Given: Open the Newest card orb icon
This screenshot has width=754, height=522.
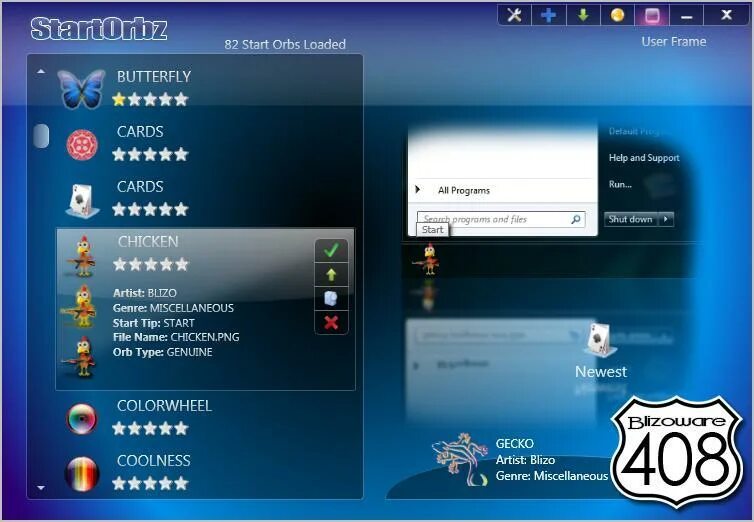Looking at the screenshot, I should 600,340.
